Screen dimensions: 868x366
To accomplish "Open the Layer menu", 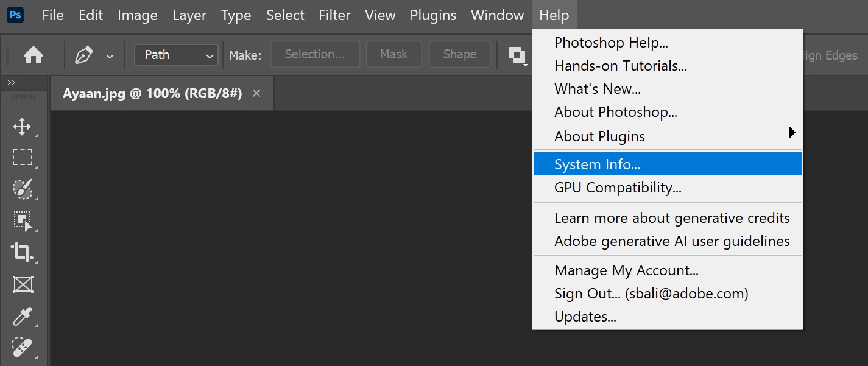I will 189,15.
